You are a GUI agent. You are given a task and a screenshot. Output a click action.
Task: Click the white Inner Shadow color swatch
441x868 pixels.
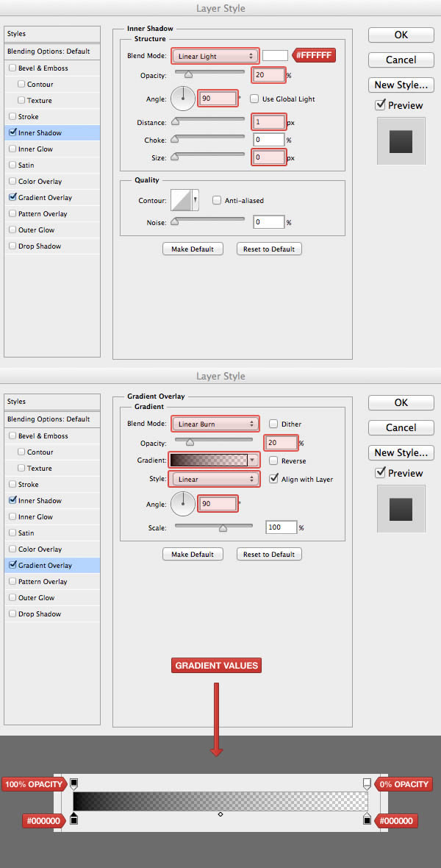click(x=275, y=56)
